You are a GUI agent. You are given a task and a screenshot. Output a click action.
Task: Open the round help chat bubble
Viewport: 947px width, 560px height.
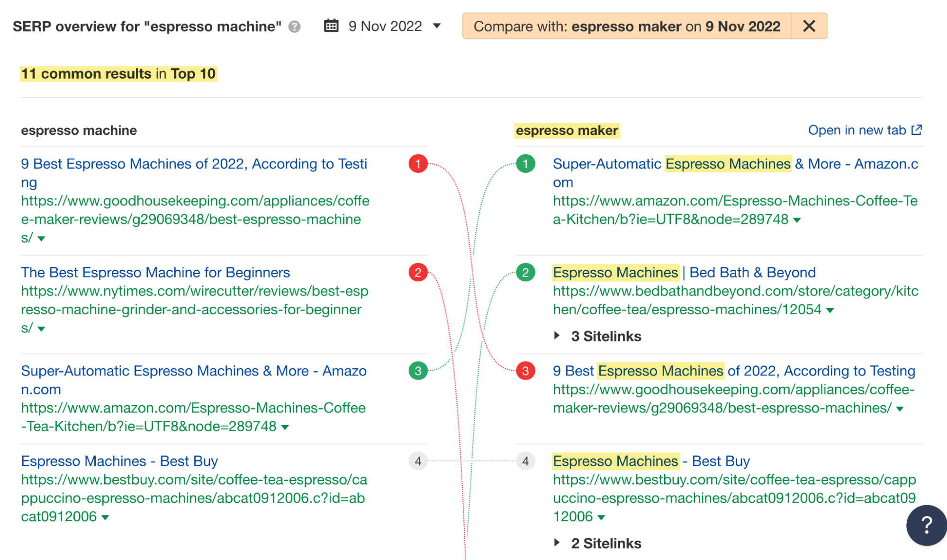(x=926, y=525)
